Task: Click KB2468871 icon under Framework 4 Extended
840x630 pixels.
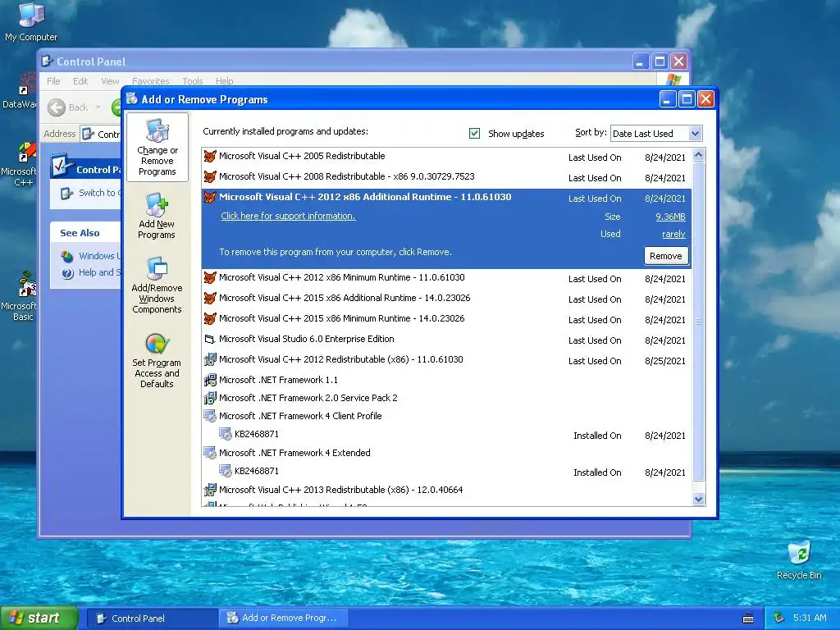Action: coord(226,472)
